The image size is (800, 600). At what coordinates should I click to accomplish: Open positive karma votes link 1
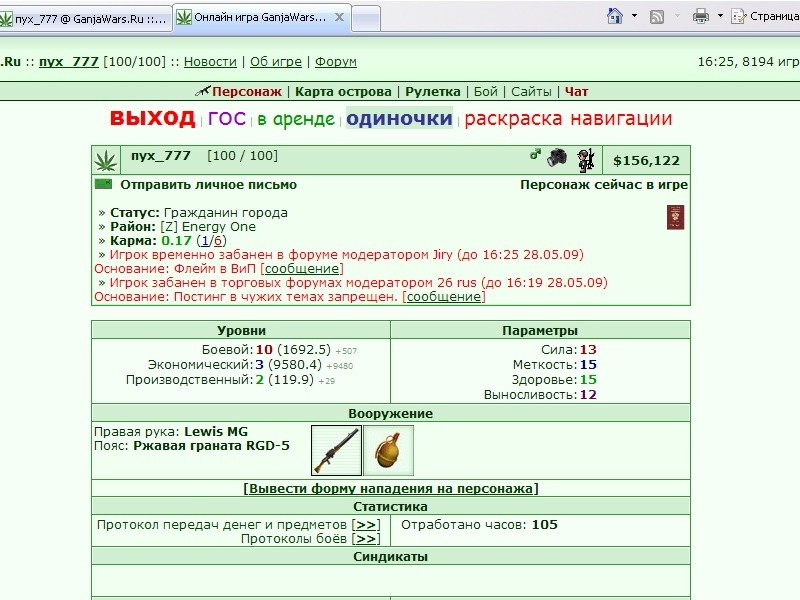coord(205,241)
